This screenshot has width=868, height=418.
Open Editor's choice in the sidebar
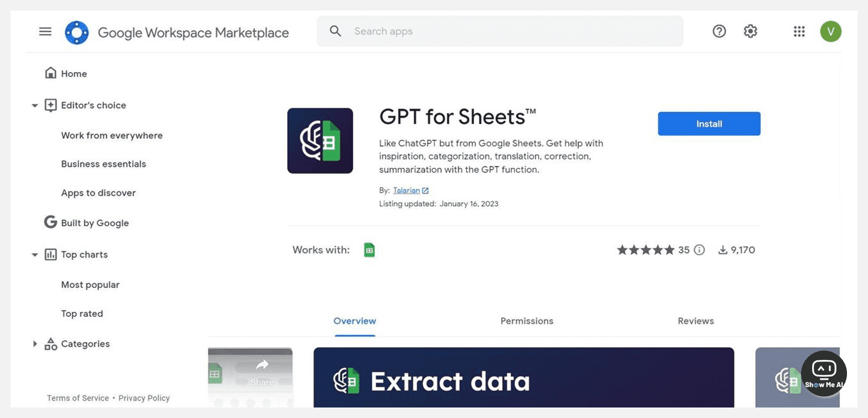click(93, 105)
